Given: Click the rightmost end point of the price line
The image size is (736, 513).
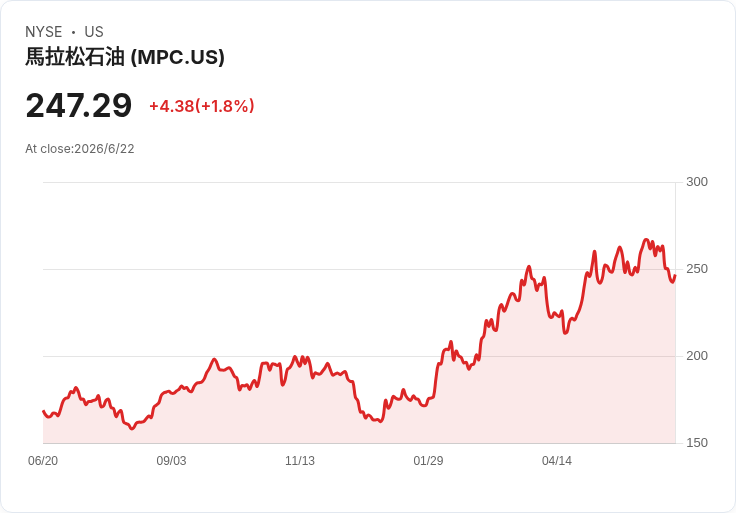Looking at the screenshot, I should point(675,276).
